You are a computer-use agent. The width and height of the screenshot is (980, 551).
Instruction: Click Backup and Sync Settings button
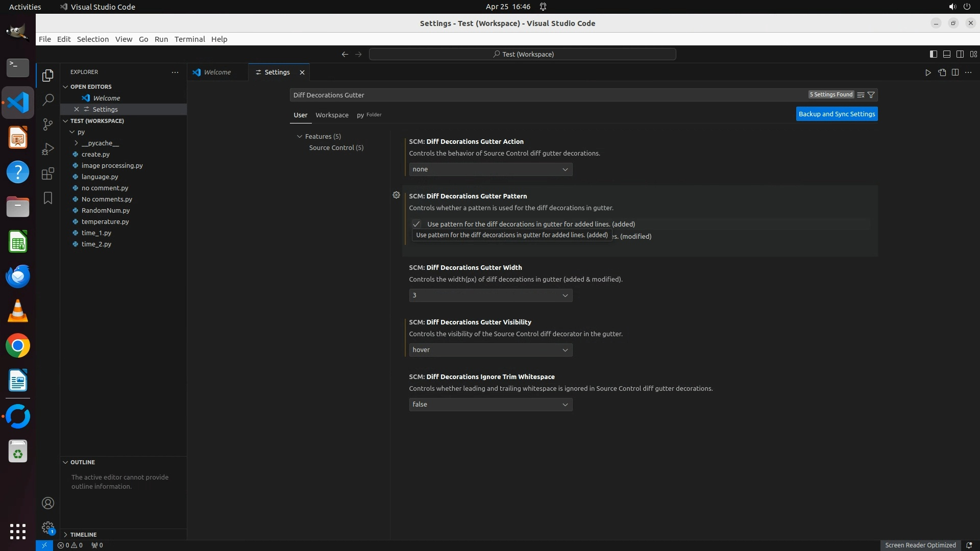click(x=837, y=114)
